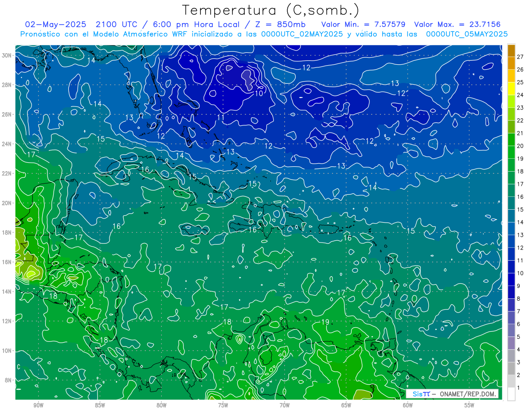Click the colorbar scale label '8'
Image resolution: width=532 pixels, height=411 pixels.
tap(519, 299)
